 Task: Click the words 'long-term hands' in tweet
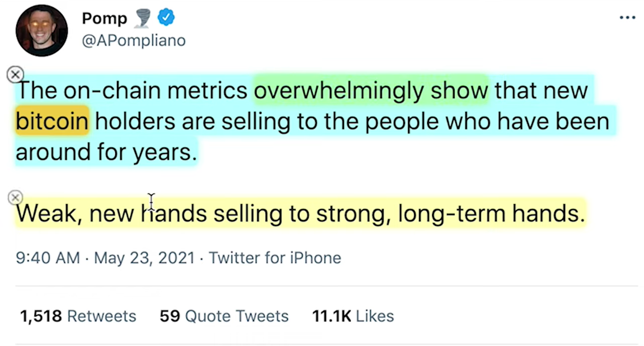(492, 214)
